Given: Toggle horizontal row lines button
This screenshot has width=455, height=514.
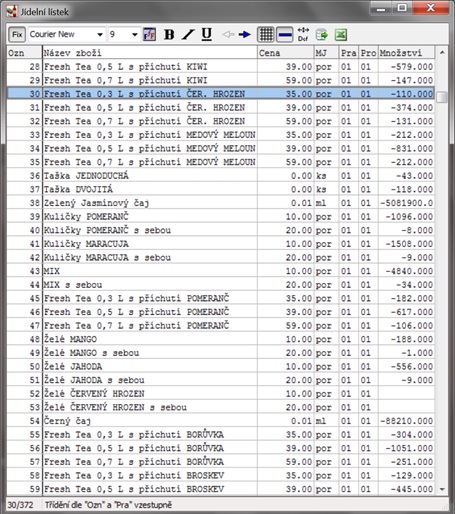Looking at the screenshot, I should (285, 34).
